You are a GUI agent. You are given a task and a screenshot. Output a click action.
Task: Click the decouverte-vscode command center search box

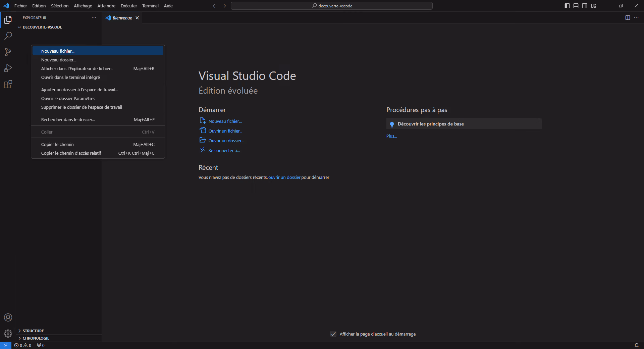pyautogui.click(x=332, y=6)
